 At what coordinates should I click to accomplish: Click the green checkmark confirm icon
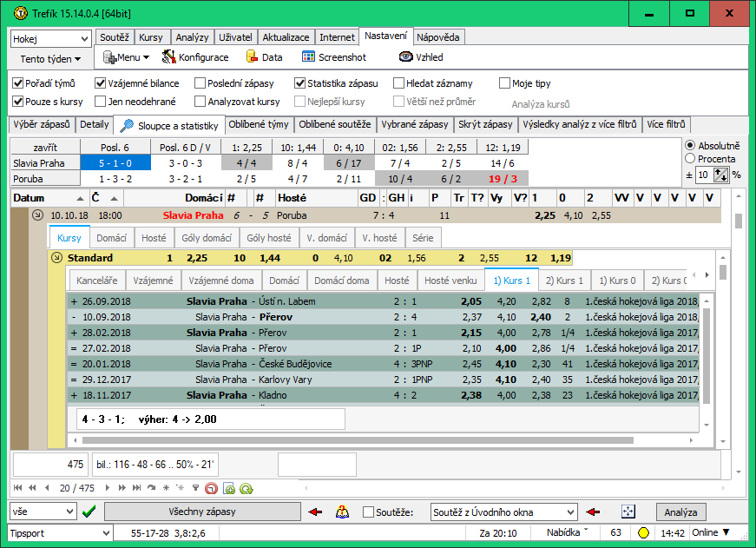click(89, 512)
